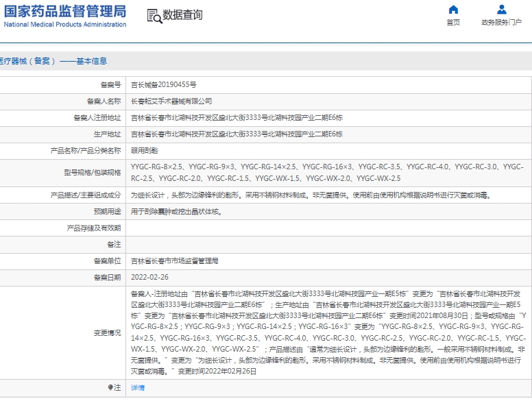Click the value 用于刮除囊肿或挖出晶状体核
The image size is (532, 401).
(176, 212)
